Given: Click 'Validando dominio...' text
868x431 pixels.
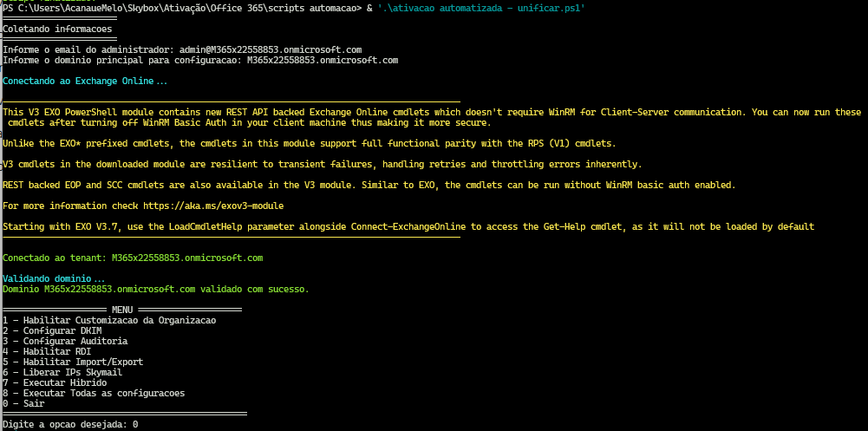Looking at the screenshot, I should pyautogui.click(x=54, y=279).
